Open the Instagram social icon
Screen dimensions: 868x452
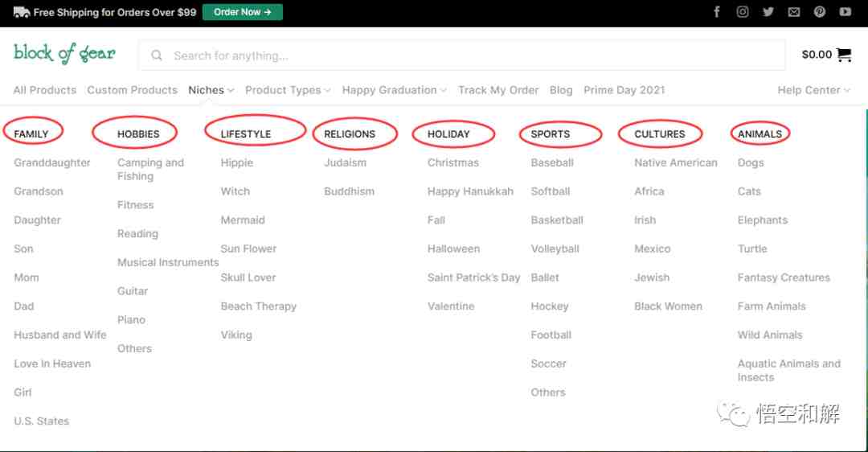click(743, 11)
